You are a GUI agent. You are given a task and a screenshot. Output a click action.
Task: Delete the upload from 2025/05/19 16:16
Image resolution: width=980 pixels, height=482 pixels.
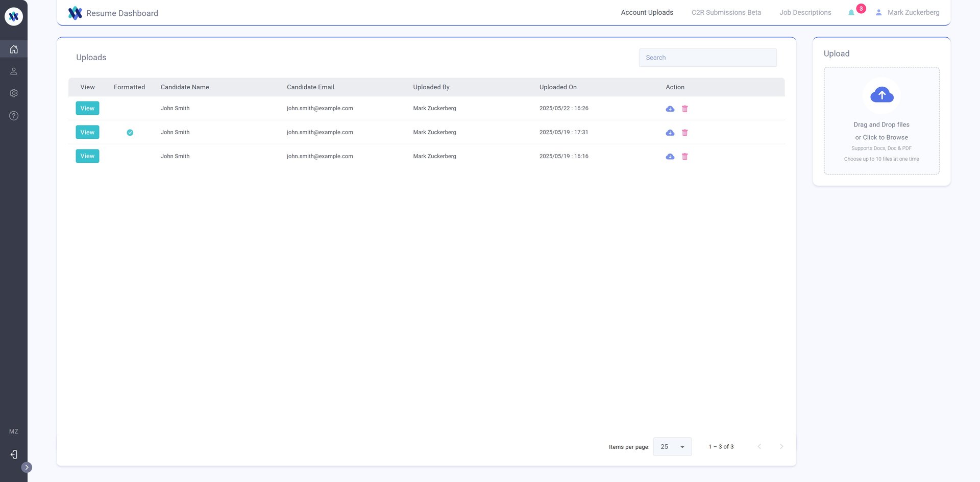coord(685,157)
